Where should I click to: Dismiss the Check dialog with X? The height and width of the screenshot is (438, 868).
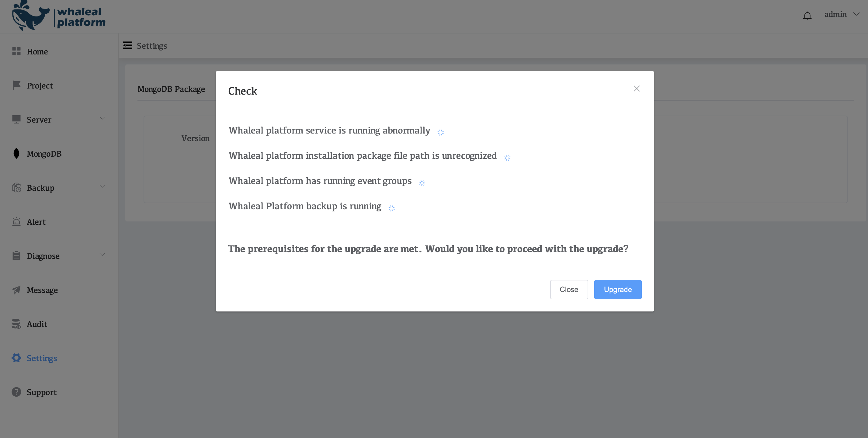[x=637, y=89]
